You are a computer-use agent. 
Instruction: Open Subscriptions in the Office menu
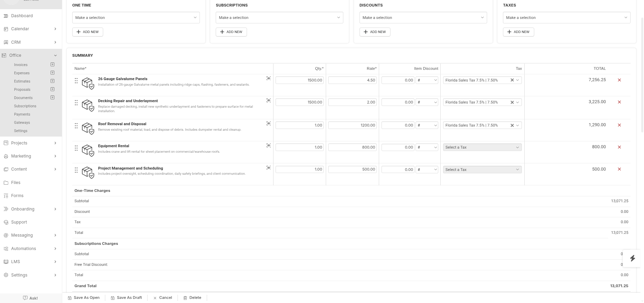(25, 106)
